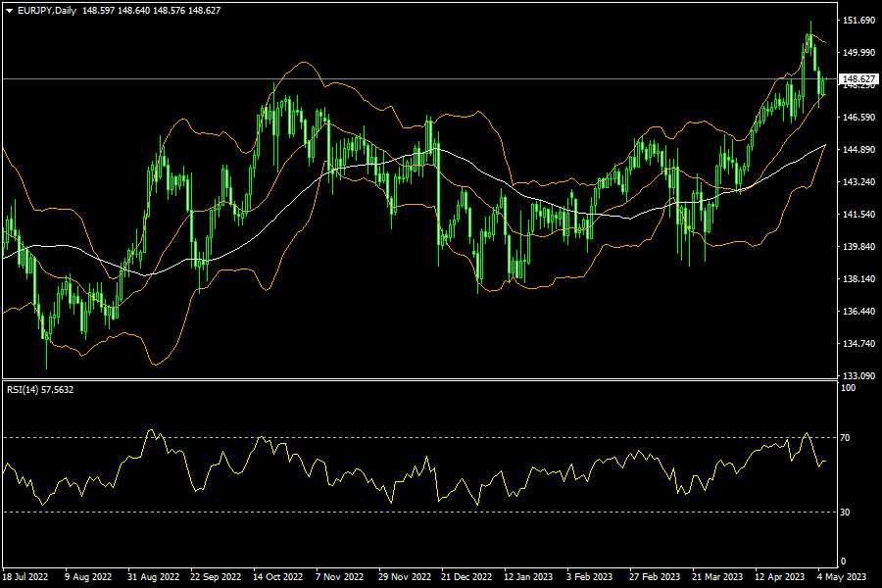The height and width of the screenshot is (588, 882).
Task: Click the RSI 0 scale value
Action: coord(843,561)
